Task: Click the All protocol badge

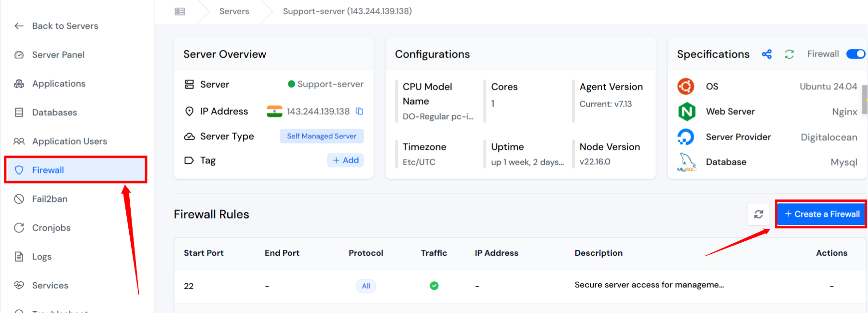Action: click(x=366, y=286)
